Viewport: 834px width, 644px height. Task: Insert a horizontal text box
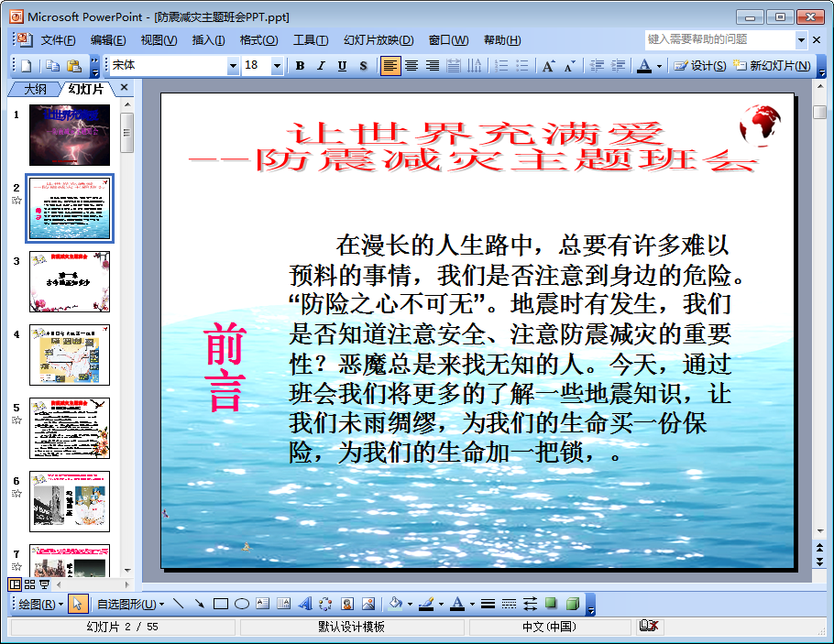[263, 604]
